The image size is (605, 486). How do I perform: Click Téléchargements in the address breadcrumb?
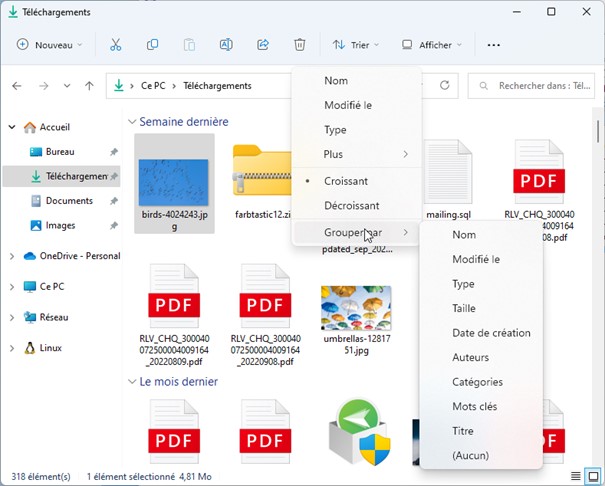coord(217,86)
